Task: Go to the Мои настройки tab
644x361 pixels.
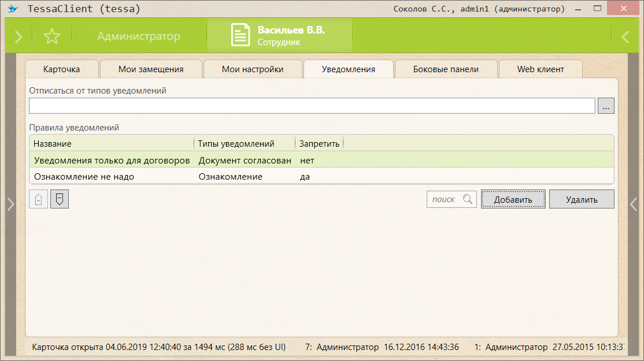Action: [x=253, y=69]
